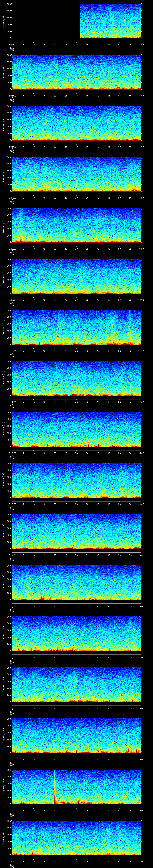Screen dimensions: 153x868
Task: Click the 20:00 end time label
Action: [141, 810]
